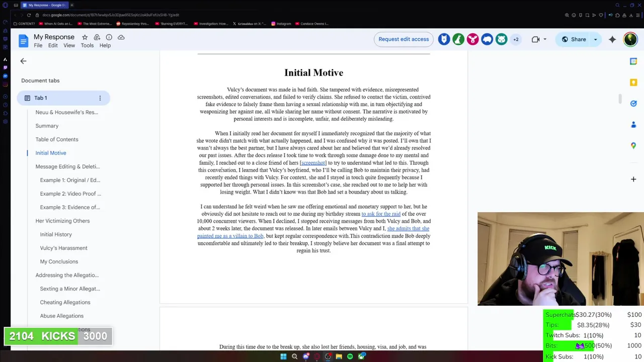Viewport: 644px width, 362px height.
Task: Open Google Calendar in the side panel
Action: tap(633, 61)
